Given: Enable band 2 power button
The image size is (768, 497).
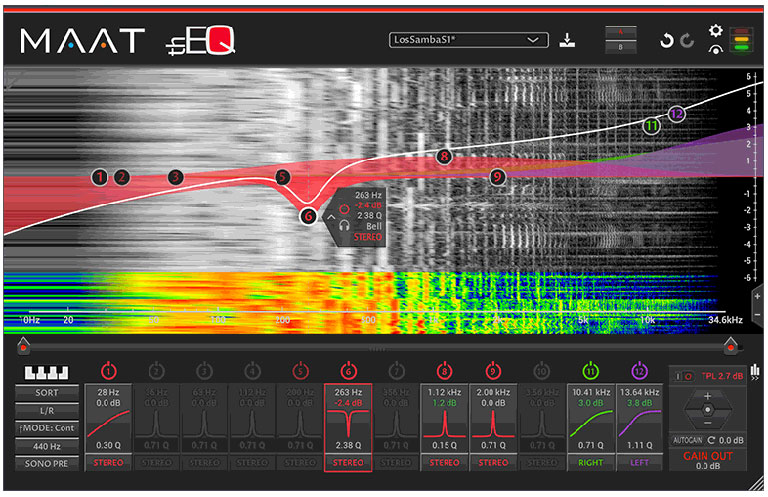Looking at the screenshot, I should click(156, 371).
